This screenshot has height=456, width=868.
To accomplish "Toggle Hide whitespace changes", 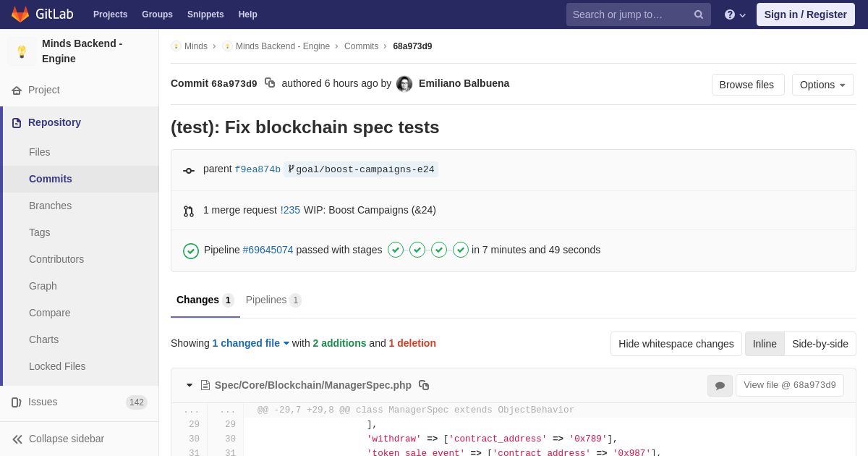I will 676,344.
